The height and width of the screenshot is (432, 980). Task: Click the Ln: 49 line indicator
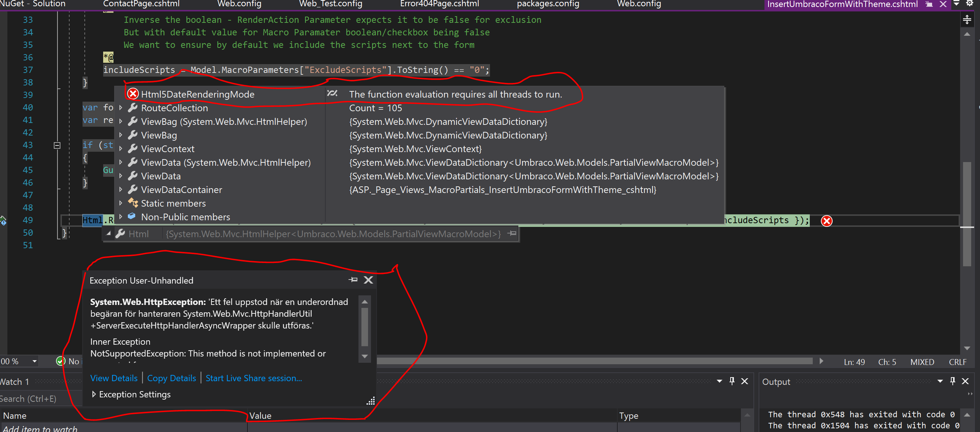point(854,362)
